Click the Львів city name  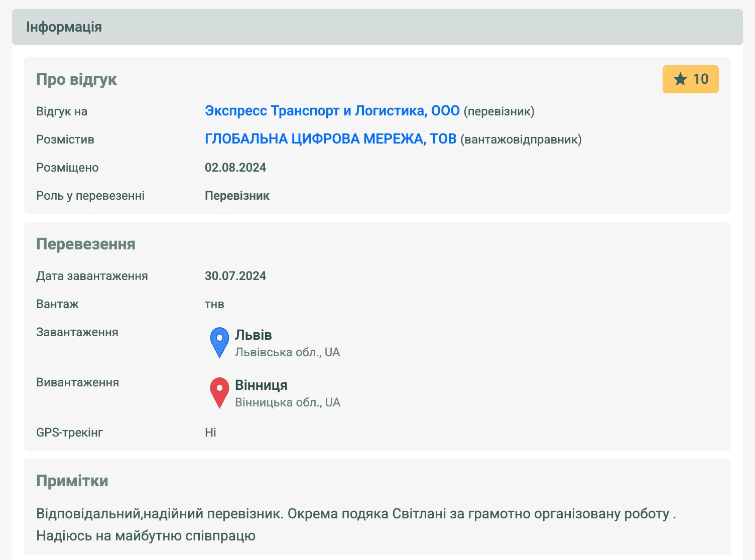254,335
